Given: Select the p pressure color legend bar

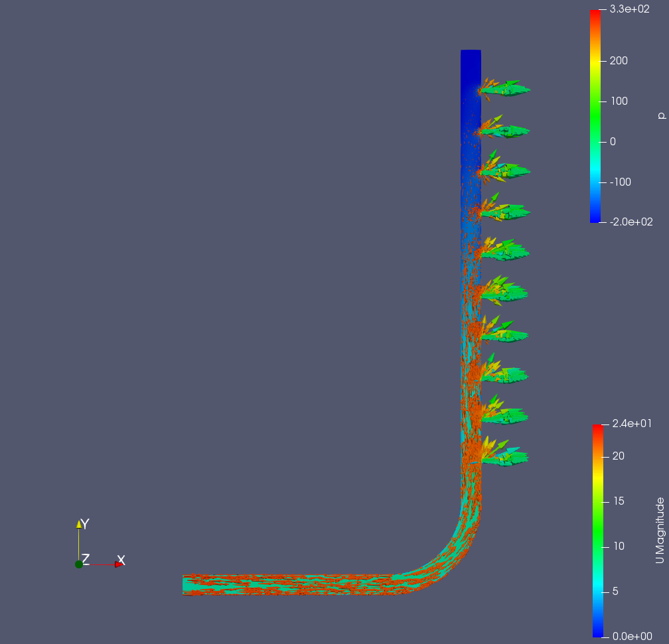Looking at the screenshot, I should coord(595,116).
